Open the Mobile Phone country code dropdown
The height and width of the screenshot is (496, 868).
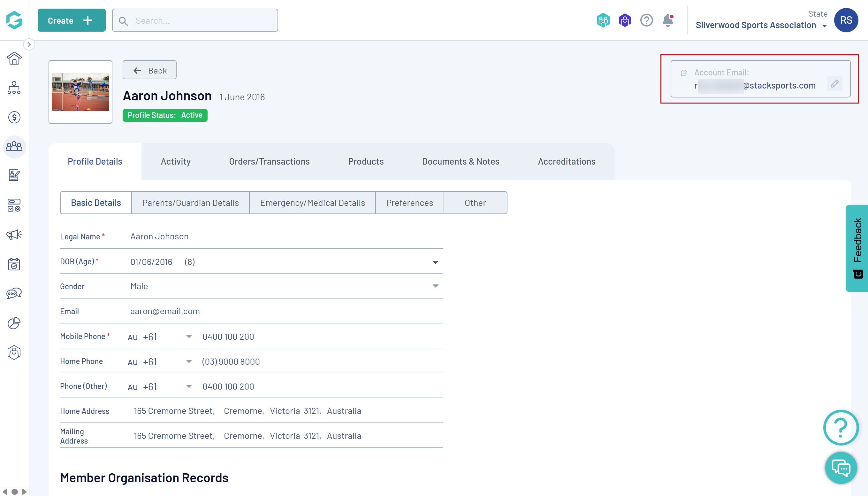[x=189, y=337]
